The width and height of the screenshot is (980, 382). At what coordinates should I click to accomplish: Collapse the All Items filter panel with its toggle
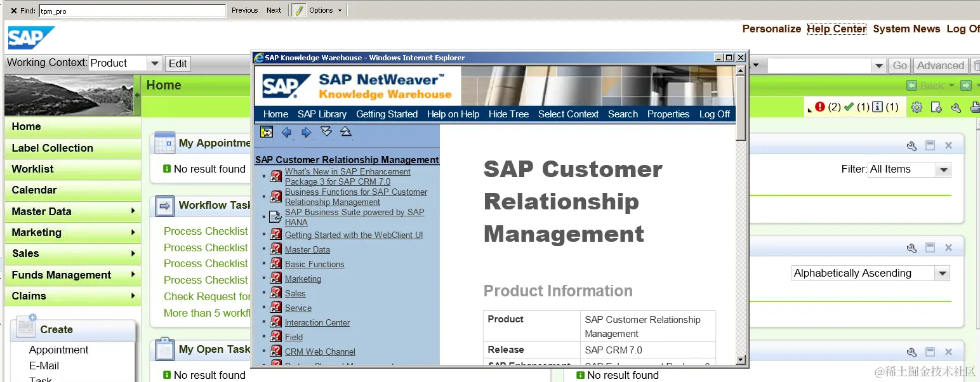930,146
